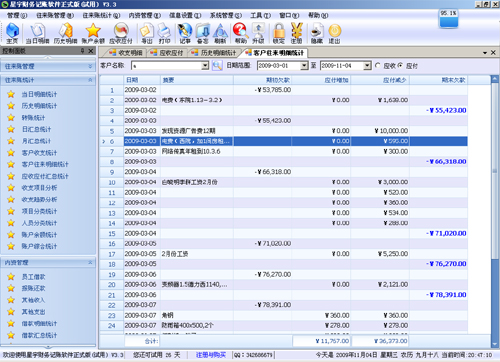Click star icon beside 转账统计
Viewport: 500px width, 362px height.
[11, 118]
